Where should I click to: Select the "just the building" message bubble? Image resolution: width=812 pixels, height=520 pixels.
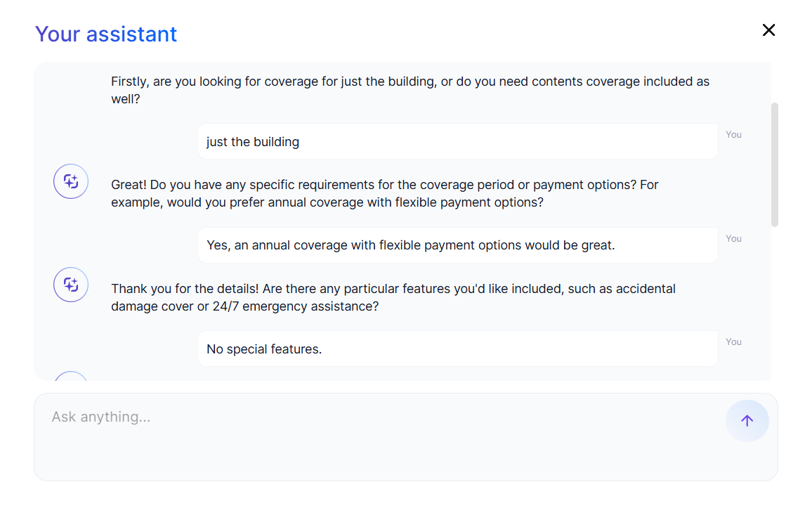point(457,142)
